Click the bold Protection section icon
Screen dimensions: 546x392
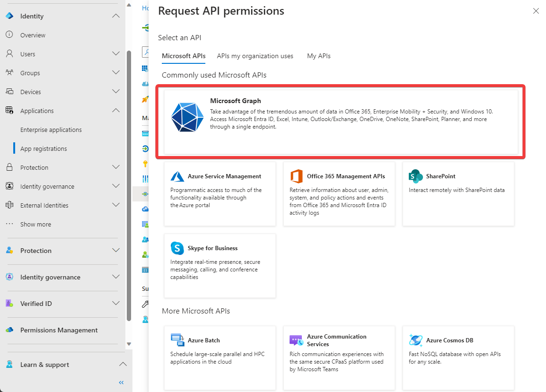[9, 250]
